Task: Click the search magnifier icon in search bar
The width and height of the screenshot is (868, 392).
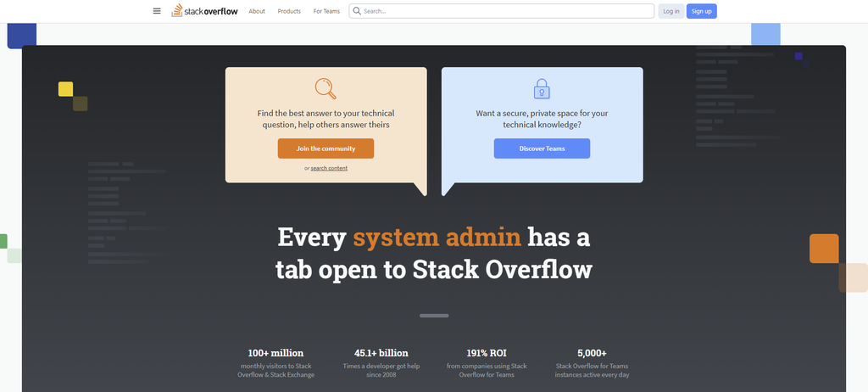Action: pyautogui.click(x=357, y=11)
